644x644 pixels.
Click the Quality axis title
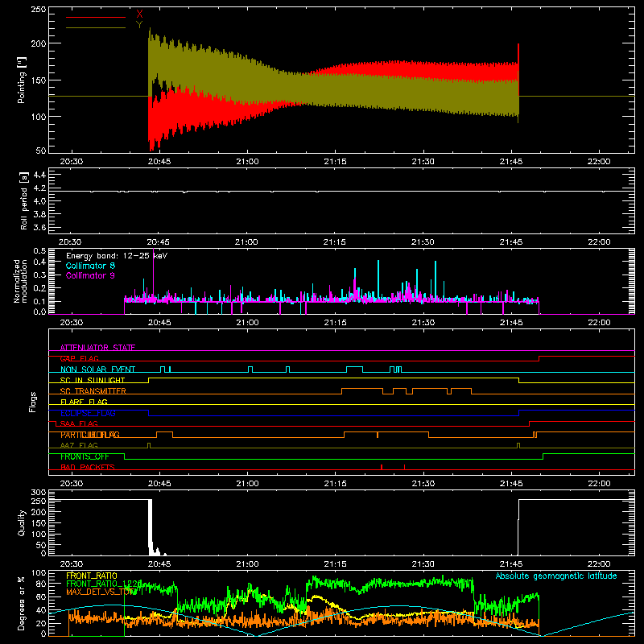[22, 522]
